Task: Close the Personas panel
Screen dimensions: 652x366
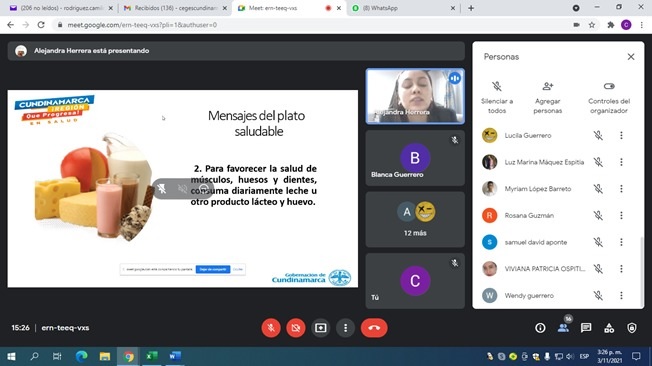Action: [x=631, y=57]
